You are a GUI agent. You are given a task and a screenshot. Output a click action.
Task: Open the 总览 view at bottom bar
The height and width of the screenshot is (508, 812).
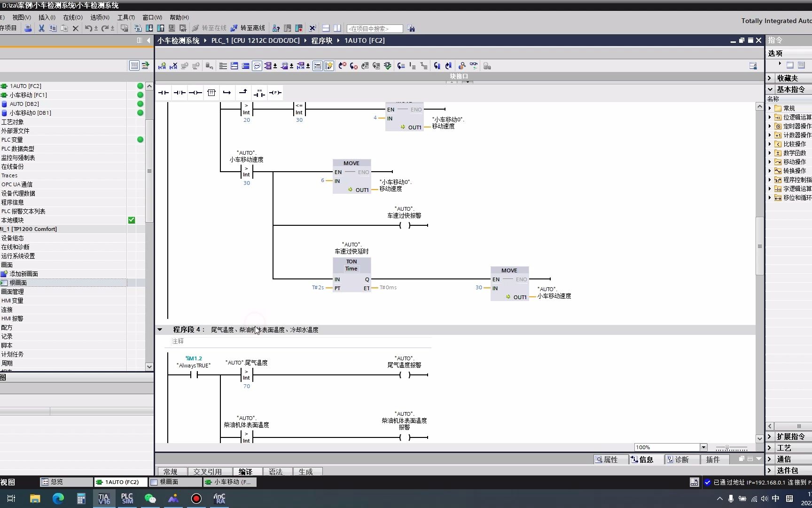point(66,482)
